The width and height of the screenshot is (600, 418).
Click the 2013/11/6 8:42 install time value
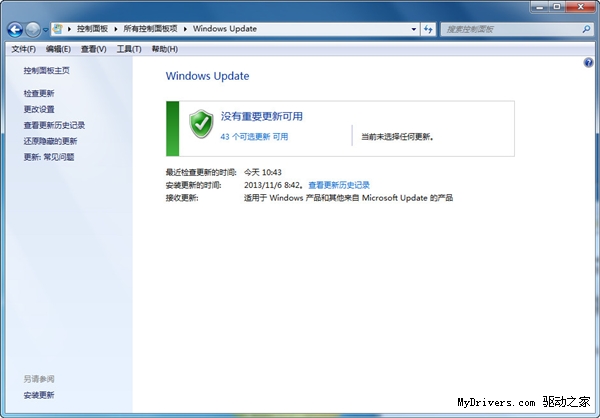coord(273,185)
